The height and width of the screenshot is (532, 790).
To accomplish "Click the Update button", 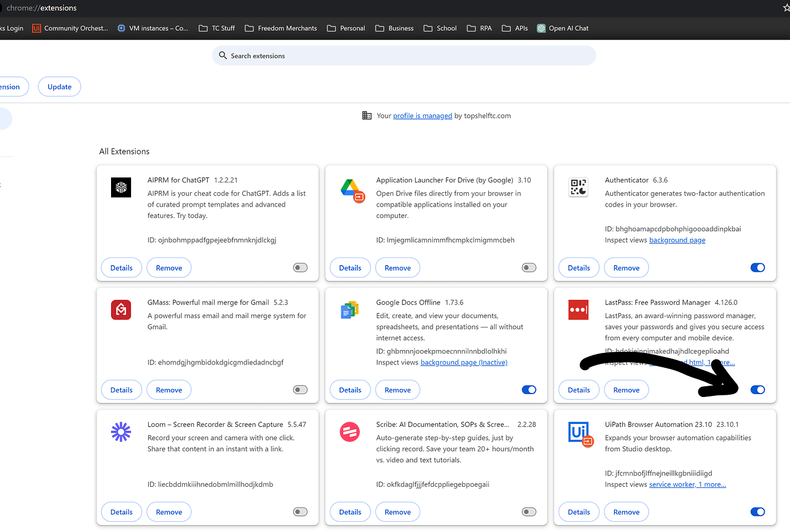I will tap(59, 86).
